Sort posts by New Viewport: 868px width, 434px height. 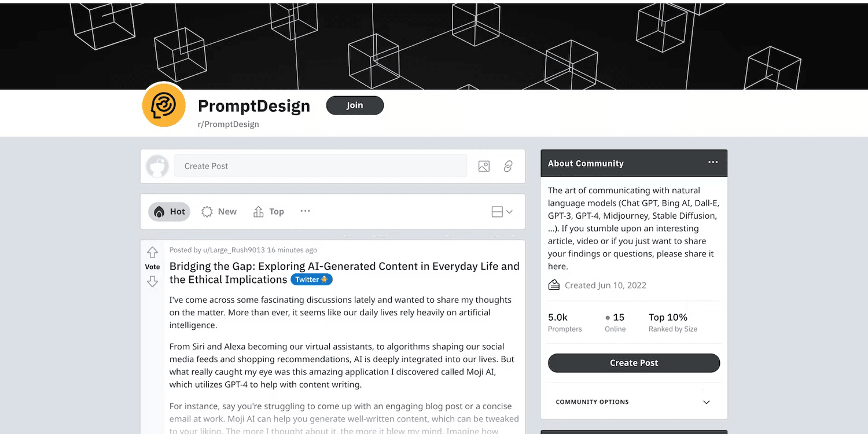point(219,212)
